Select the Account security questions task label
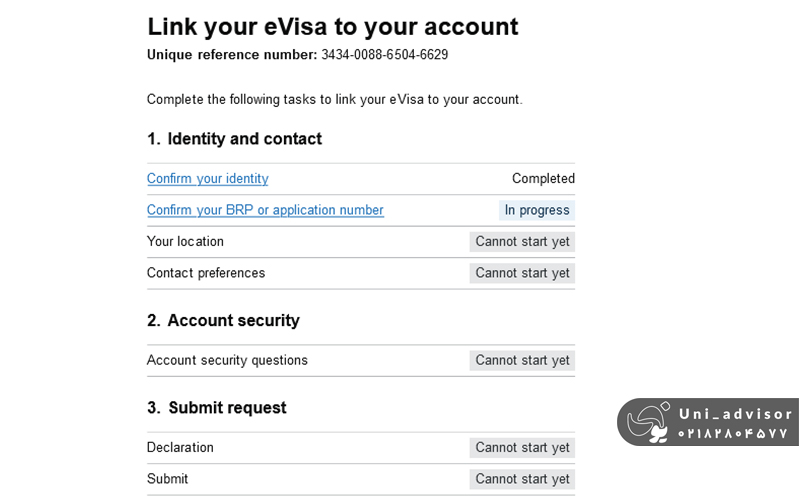The height and width of the screenshot is (500, 800). tap(227, 360)
